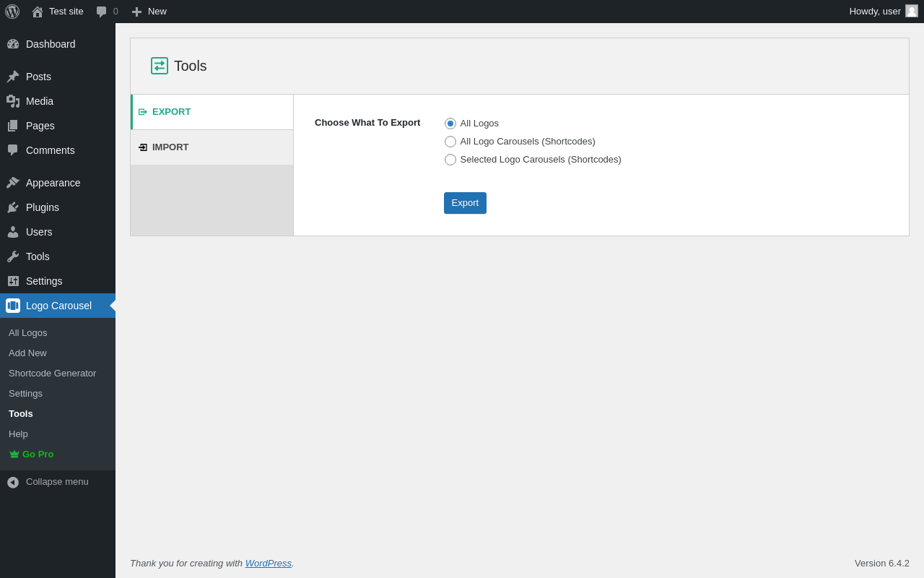Open the Add New submenu link
This screenshot has width=924, height=578.
pyautogui.click(x=27, y=353)
